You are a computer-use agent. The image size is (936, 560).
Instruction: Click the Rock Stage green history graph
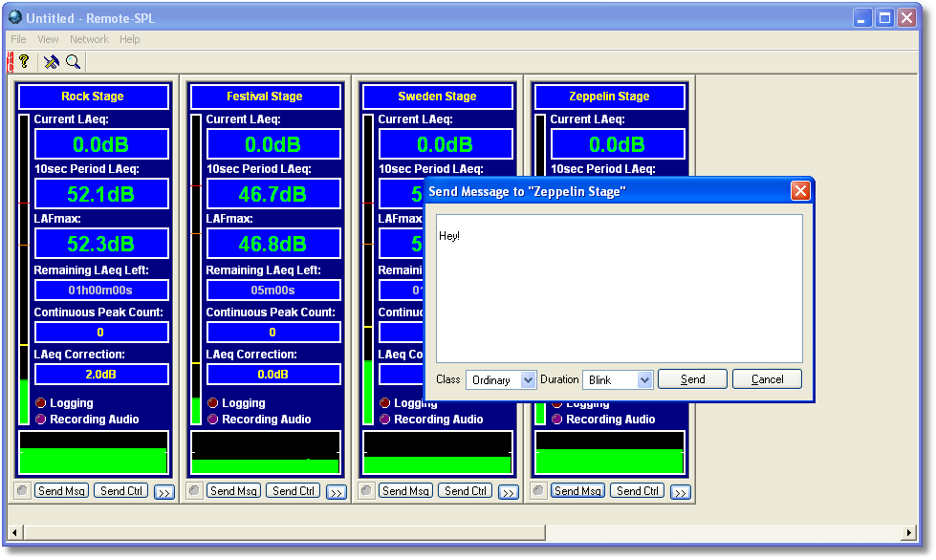(x=94, y=453)
